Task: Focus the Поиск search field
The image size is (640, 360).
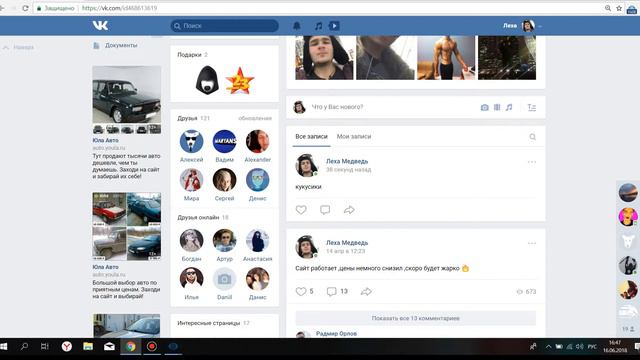Action: coord(224,26)
